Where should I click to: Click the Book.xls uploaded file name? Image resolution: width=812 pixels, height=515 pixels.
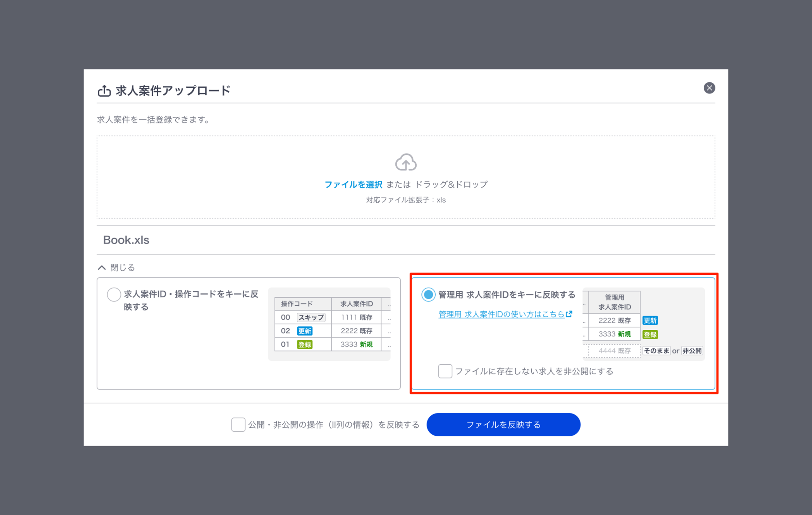tap(126, 240)
